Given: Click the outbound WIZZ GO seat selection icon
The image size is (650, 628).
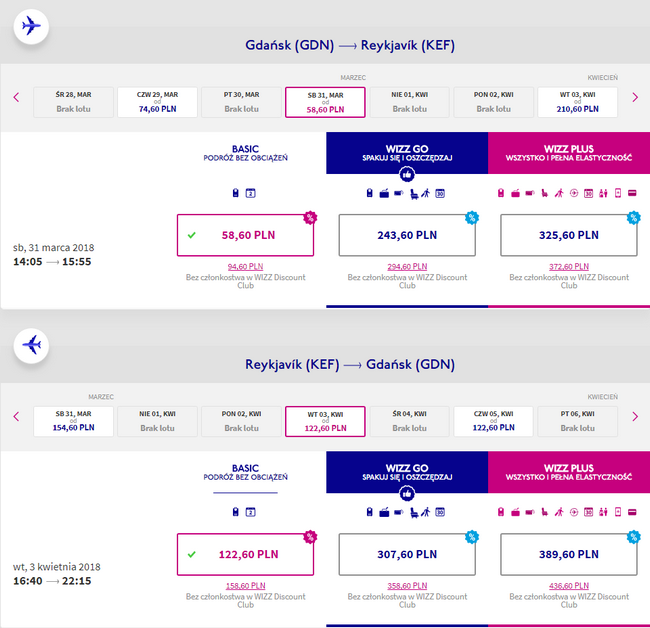Looking at the screenshot, I should [x=413, y=194].
